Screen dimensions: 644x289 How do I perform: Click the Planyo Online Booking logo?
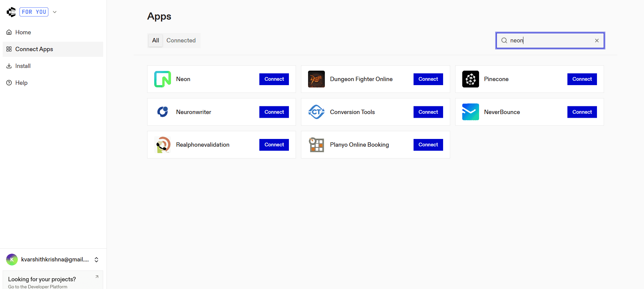pyautogui.click(x=316, y=145)
